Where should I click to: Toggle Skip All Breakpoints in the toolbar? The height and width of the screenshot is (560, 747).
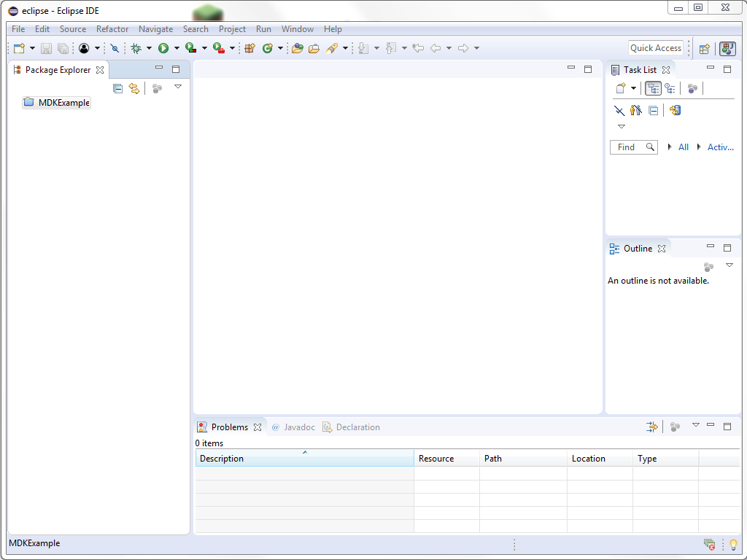click(114, 47)
